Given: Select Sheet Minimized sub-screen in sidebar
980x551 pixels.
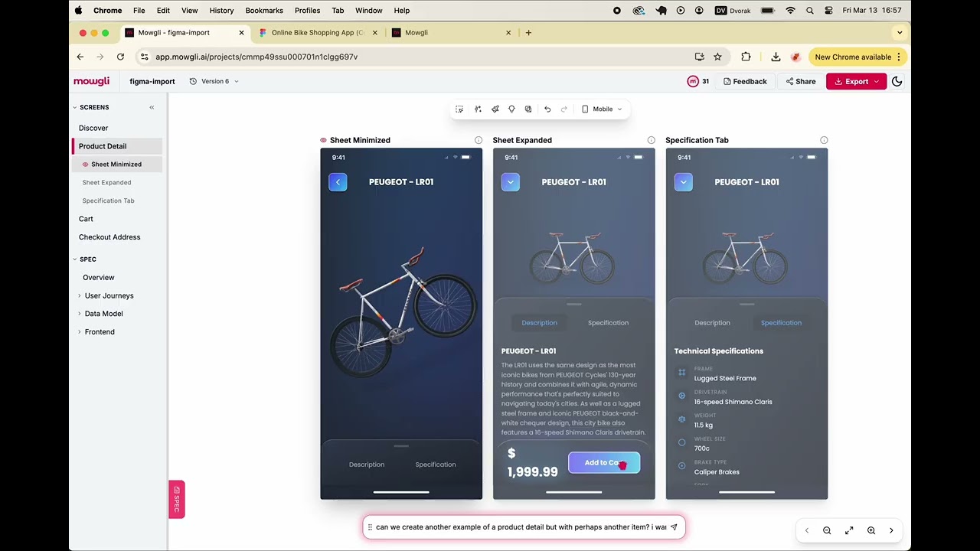Looking at the screenshot, I should tap(116, 165).
